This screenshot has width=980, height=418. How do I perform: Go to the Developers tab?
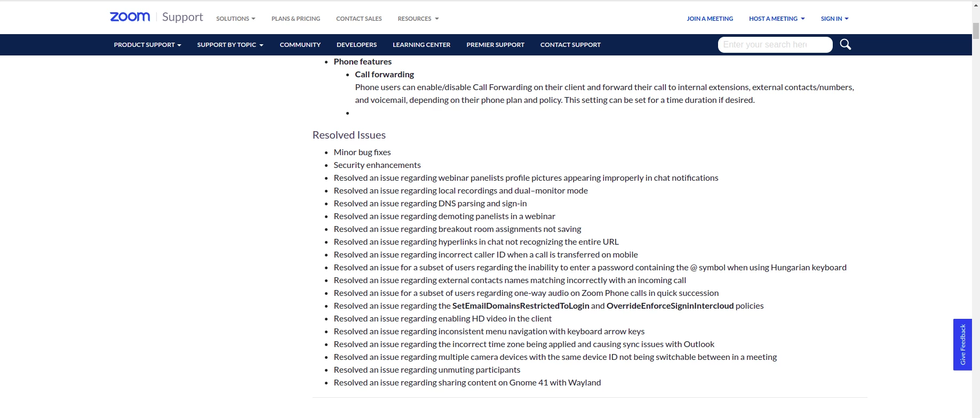click(x=357, y=45)
